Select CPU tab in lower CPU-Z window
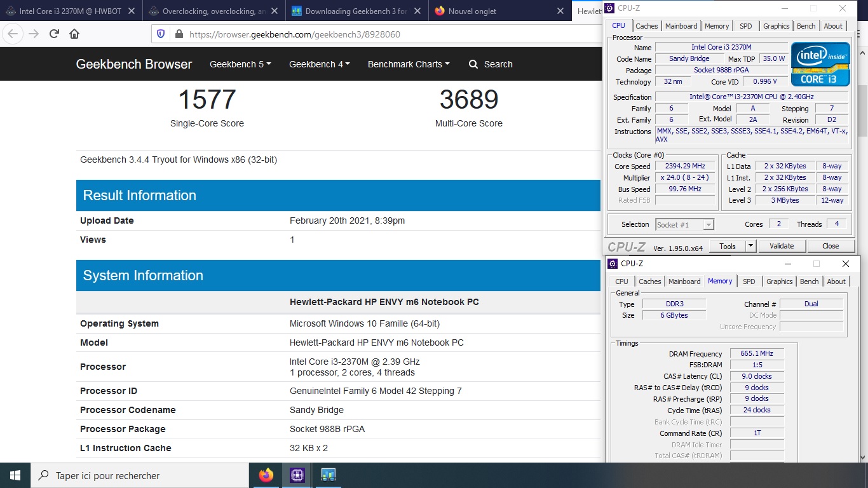Screen dimensions: 868x488 point(622,281)
